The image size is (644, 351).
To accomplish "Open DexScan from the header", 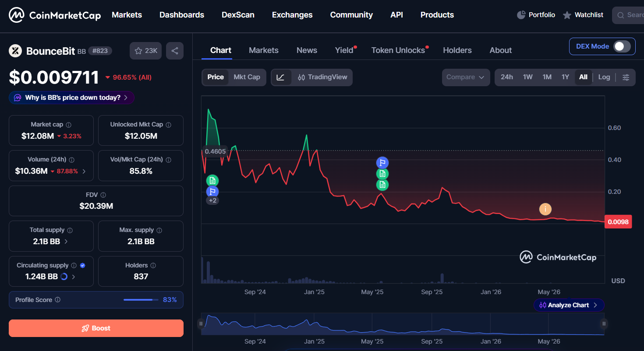I will (238, 15).
